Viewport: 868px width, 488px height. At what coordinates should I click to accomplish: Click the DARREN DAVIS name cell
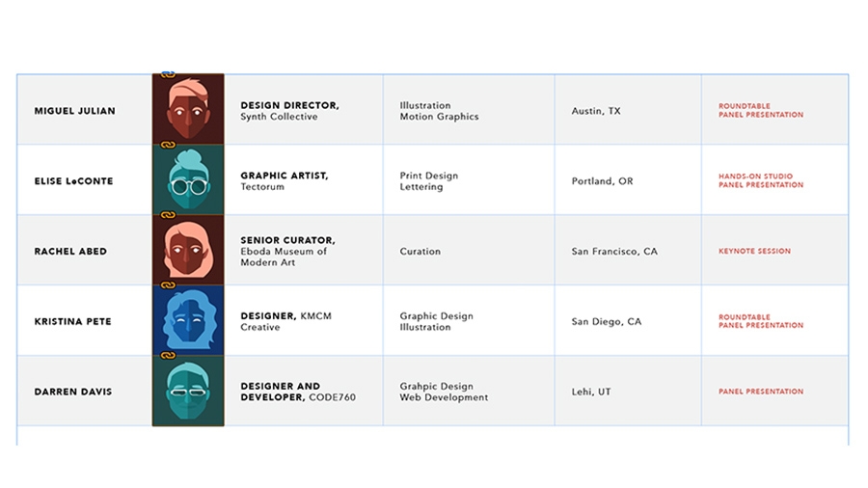(x=72, y=392)
